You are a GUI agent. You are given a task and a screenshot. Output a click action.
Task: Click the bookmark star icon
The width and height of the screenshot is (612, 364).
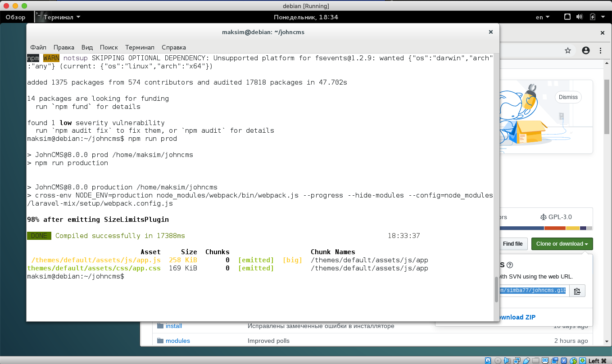pos(568,50)
